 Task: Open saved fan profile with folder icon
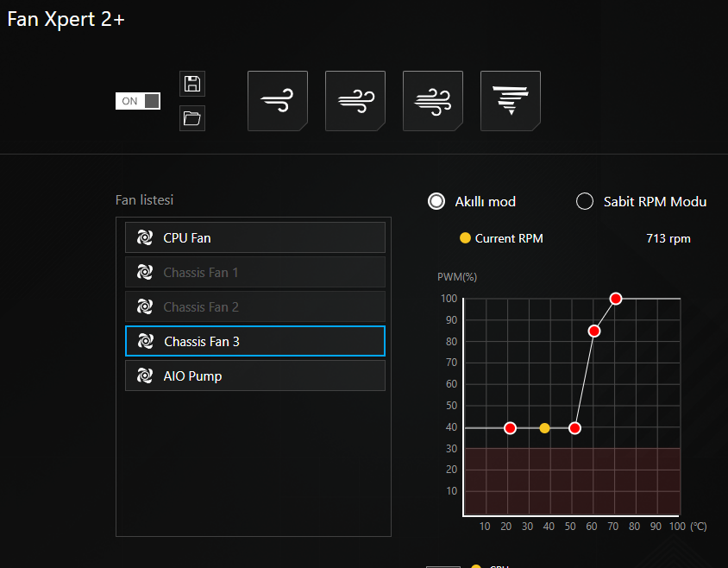192,118
